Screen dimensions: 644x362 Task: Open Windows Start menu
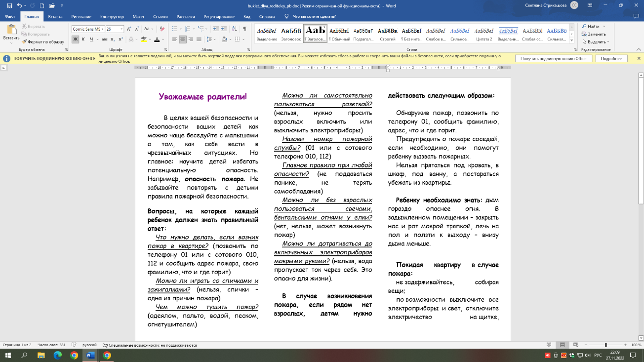(x=8, y=355)
